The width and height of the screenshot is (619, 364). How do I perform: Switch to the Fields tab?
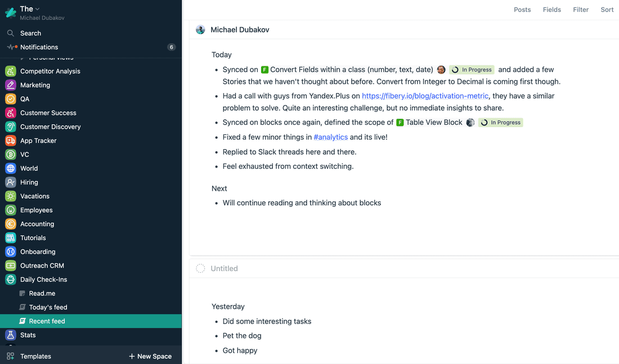pos(551,10)
